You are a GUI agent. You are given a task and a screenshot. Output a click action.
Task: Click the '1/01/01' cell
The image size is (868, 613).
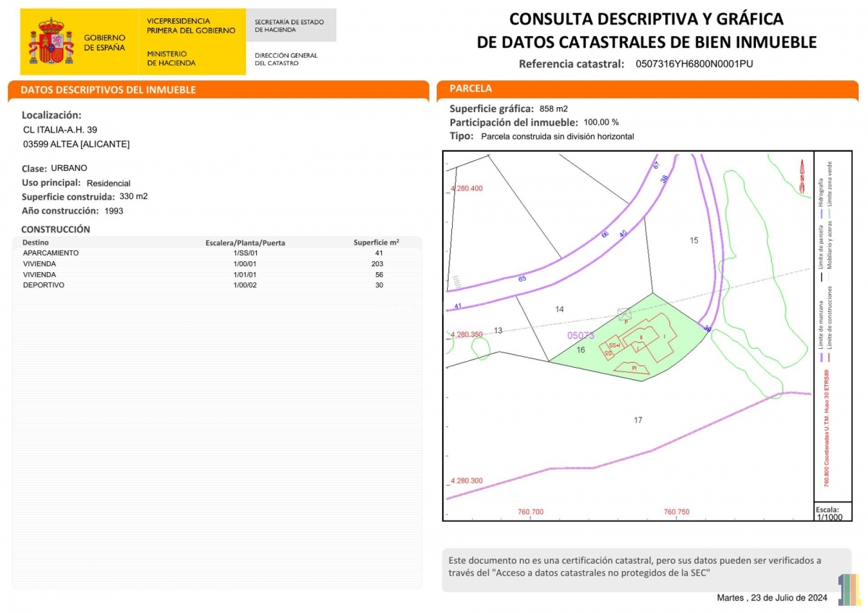point(245,275)
